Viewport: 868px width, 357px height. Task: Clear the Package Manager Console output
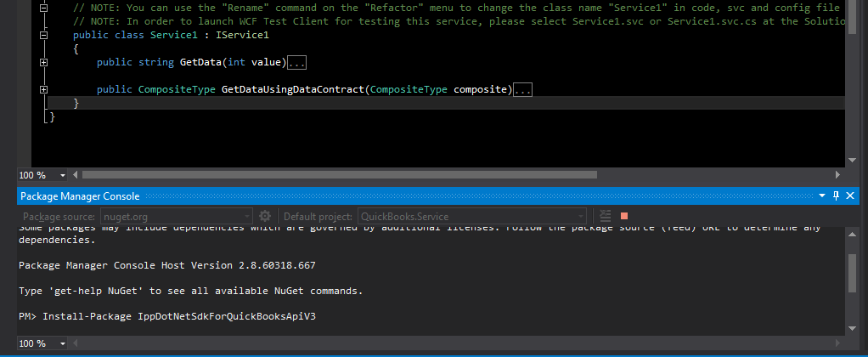[606, 216]
